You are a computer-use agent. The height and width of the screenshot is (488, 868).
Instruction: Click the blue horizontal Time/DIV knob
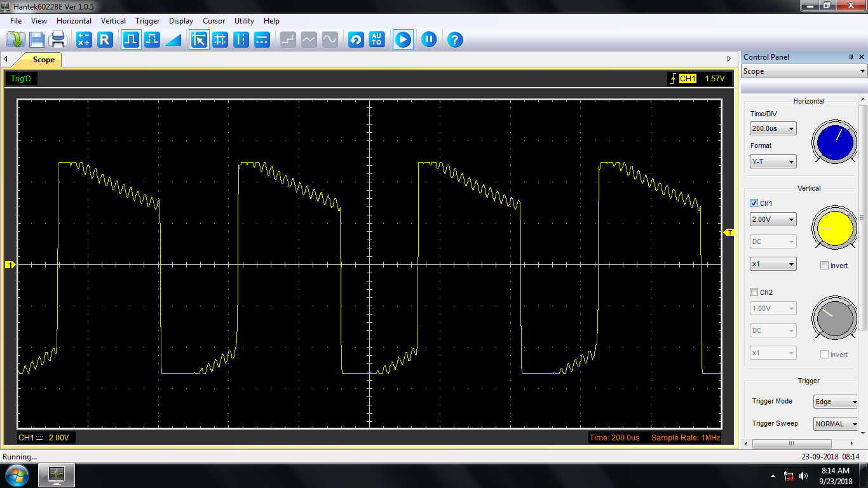(835, 142)
